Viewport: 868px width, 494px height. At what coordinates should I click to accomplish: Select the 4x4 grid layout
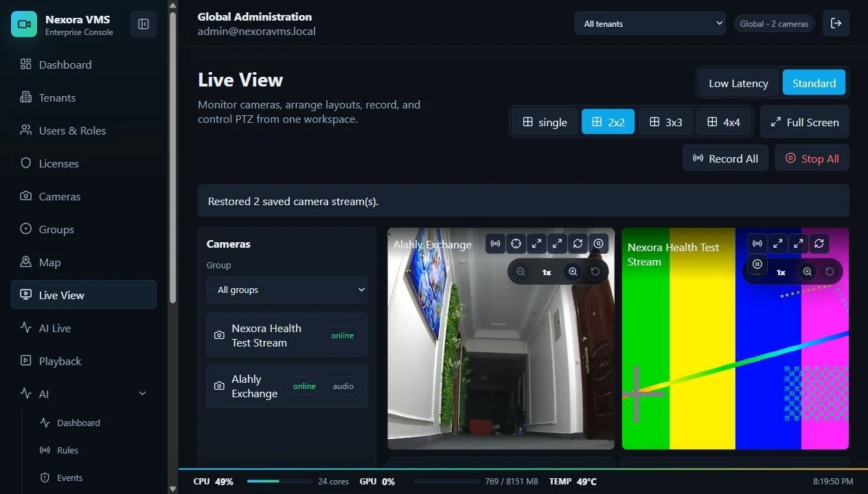tap(723, 122)
